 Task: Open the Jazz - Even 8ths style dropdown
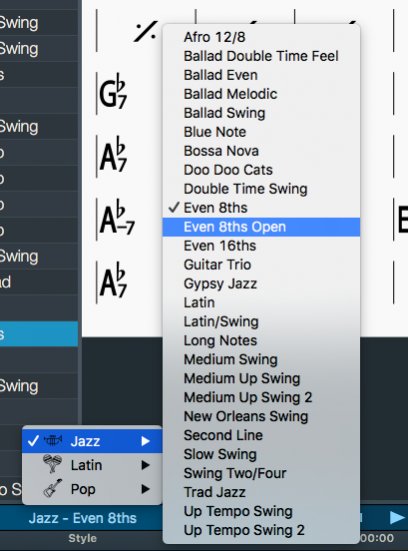coord(82,518)
